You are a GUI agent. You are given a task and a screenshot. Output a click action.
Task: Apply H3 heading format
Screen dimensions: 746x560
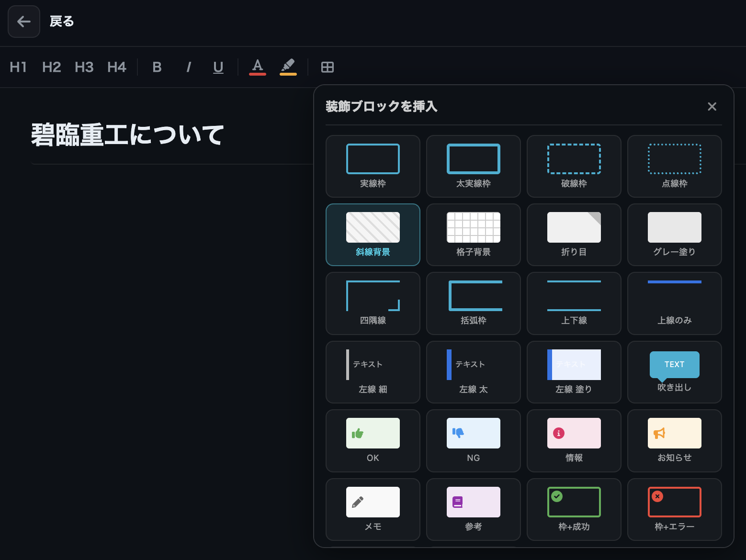point(84,67)
